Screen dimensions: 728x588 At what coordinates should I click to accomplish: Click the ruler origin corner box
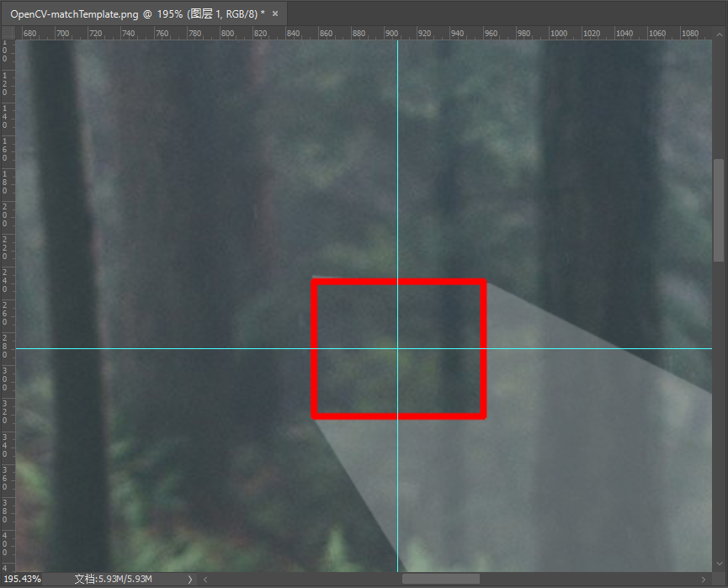[8, 34]
